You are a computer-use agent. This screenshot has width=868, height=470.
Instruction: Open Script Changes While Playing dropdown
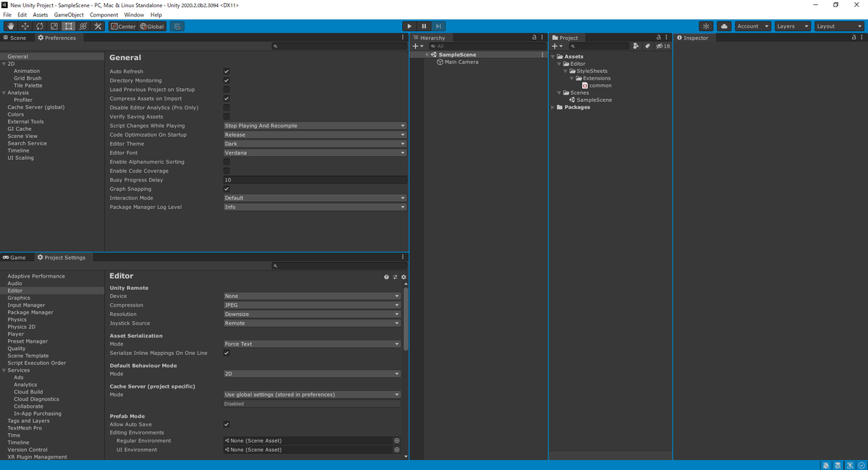315,126
